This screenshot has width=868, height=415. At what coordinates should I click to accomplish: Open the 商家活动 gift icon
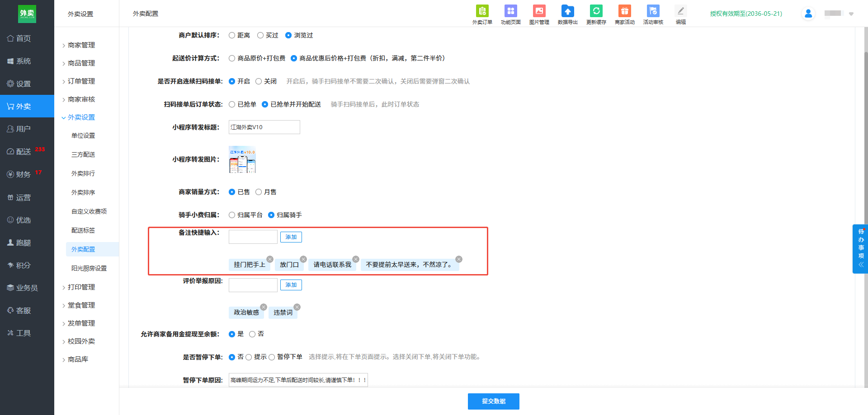pos(624,11)
